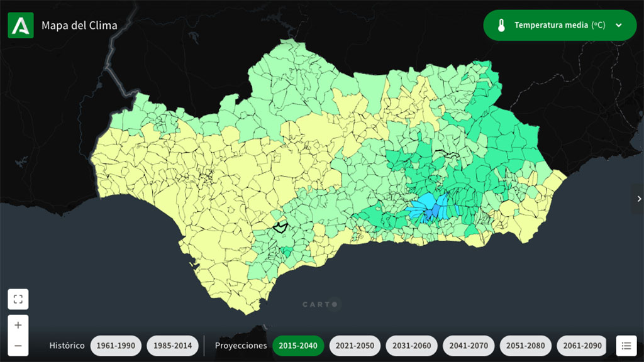Choose the 2041-2070 projection button
This screenshot has height=362, width=644.
(469, 346)
